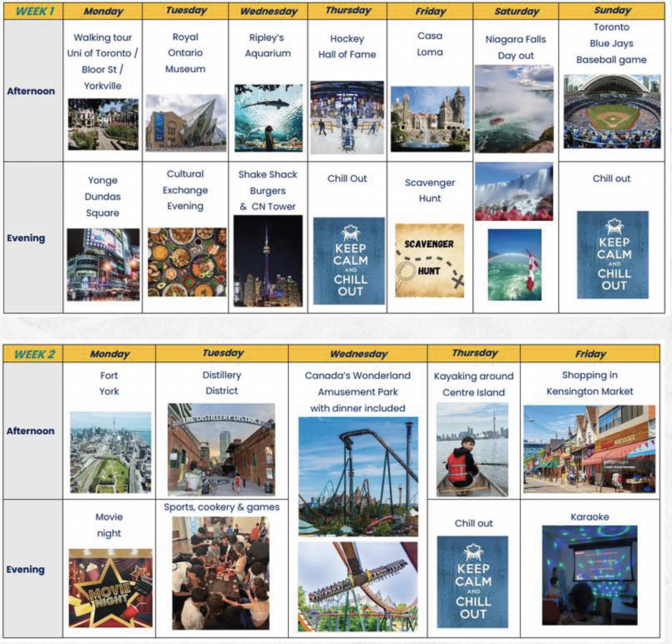Click the Royal Ontario Museum photo
This screenshot has width=672, height=644.
pos(186,122)
